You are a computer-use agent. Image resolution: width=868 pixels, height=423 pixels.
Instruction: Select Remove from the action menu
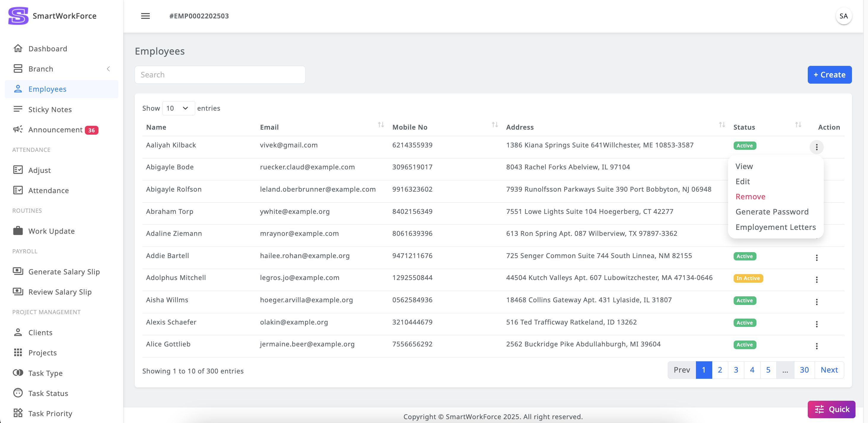click(750, 196)
